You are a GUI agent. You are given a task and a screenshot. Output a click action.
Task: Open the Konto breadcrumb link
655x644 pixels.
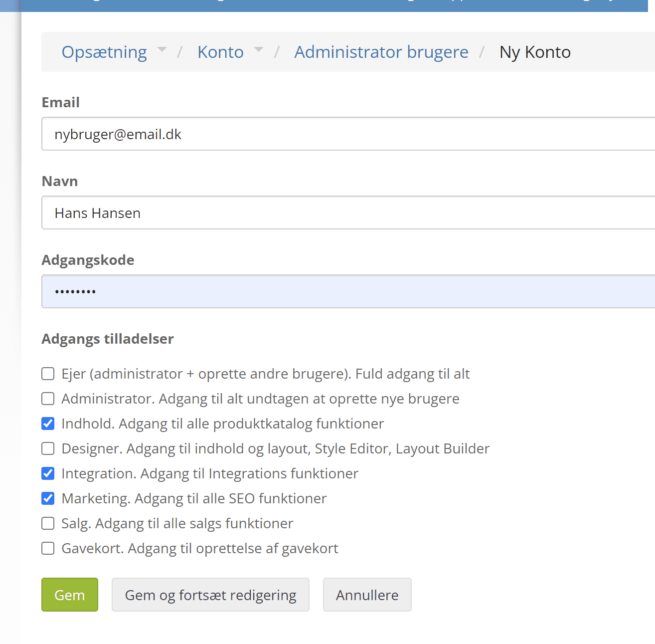pyautogui.click(x=220, y=52)
